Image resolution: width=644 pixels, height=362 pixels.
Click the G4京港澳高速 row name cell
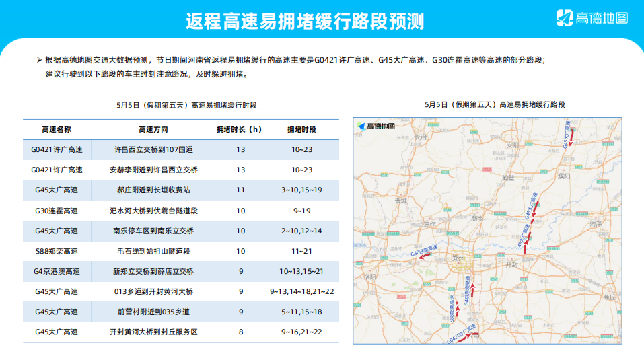click(57, 271)
